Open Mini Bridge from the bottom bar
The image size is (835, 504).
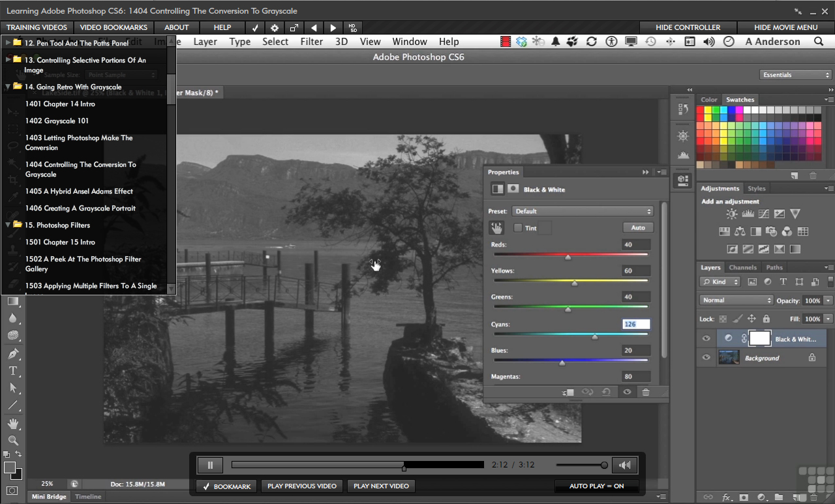[48, 496]
